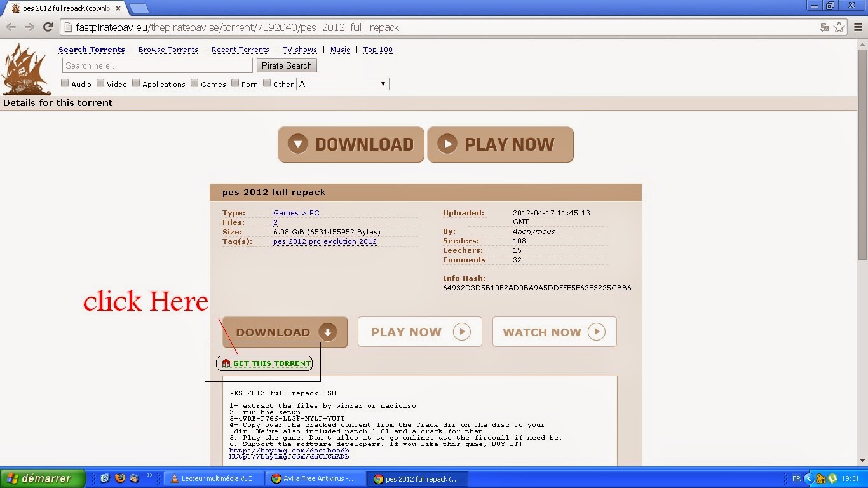
Task: Open the Search Torrents menu link
Action: [x=92, y=50]
